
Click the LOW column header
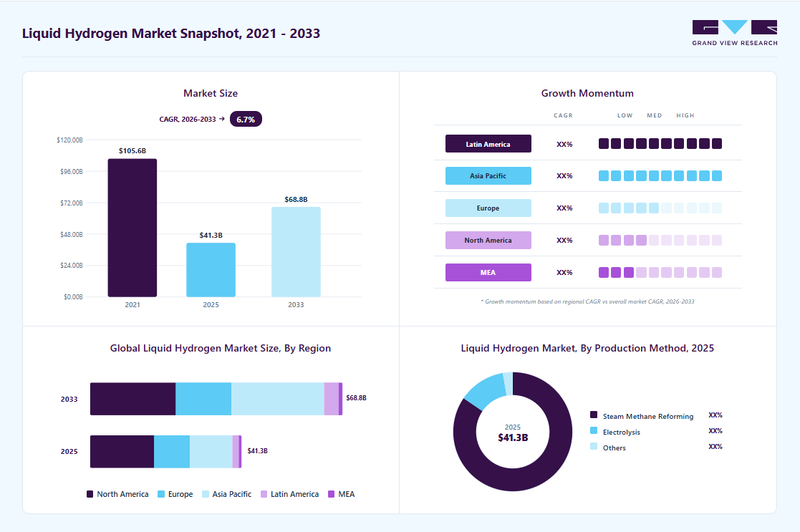625,116
